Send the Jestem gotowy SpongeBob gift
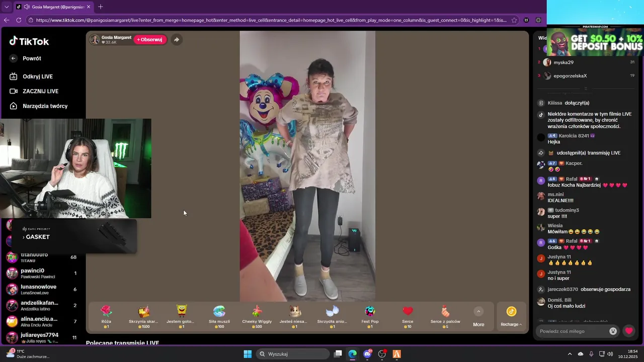 (x=181, y=317)
